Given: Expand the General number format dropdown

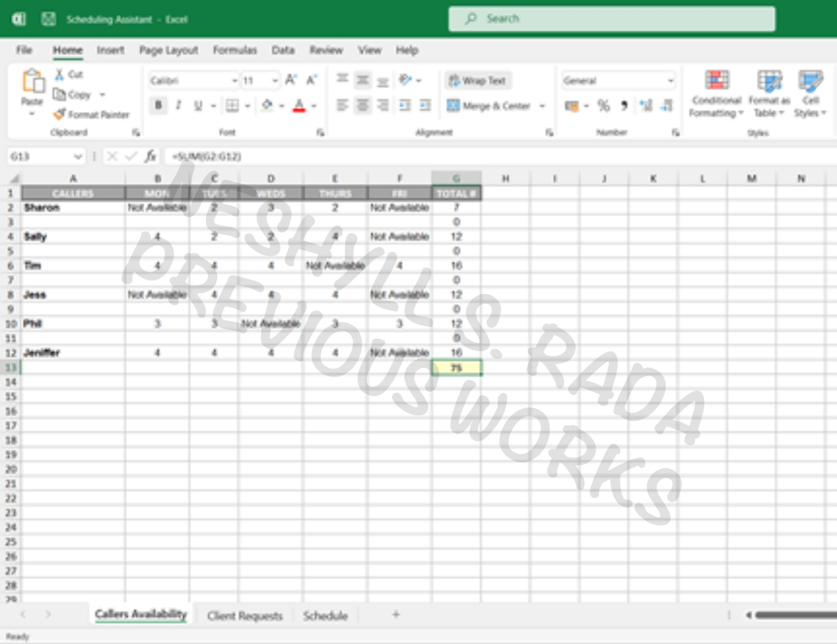Looking at the screenshot, I should tap(670, 80).
